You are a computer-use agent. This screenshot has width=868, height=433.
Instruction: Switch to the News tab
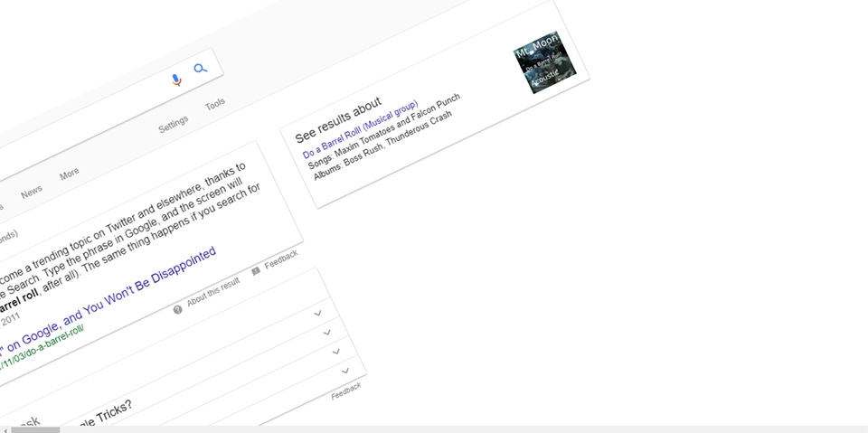pyautogui.click(x=31, y=192)
